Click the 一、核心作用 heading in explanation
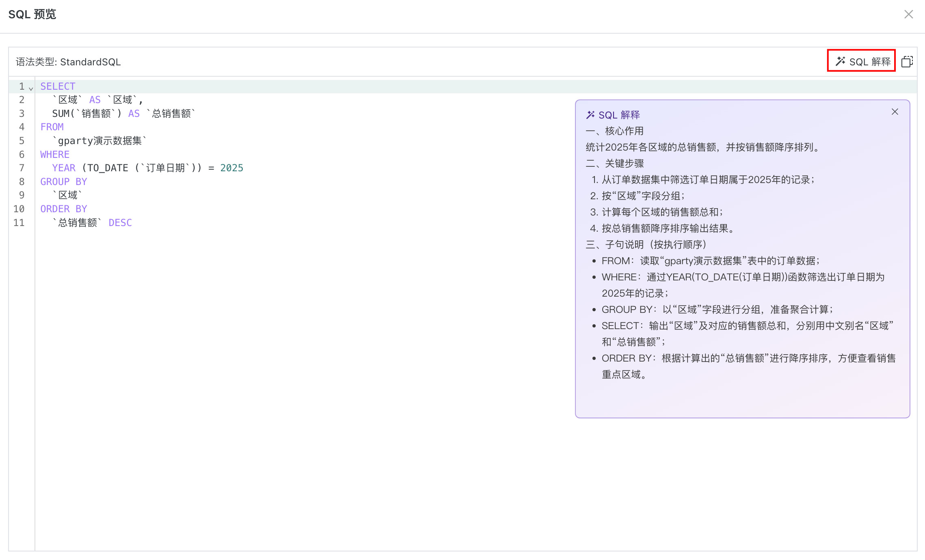Image resolution: width=925 pixels, height=560 pixels. (615, 131)
